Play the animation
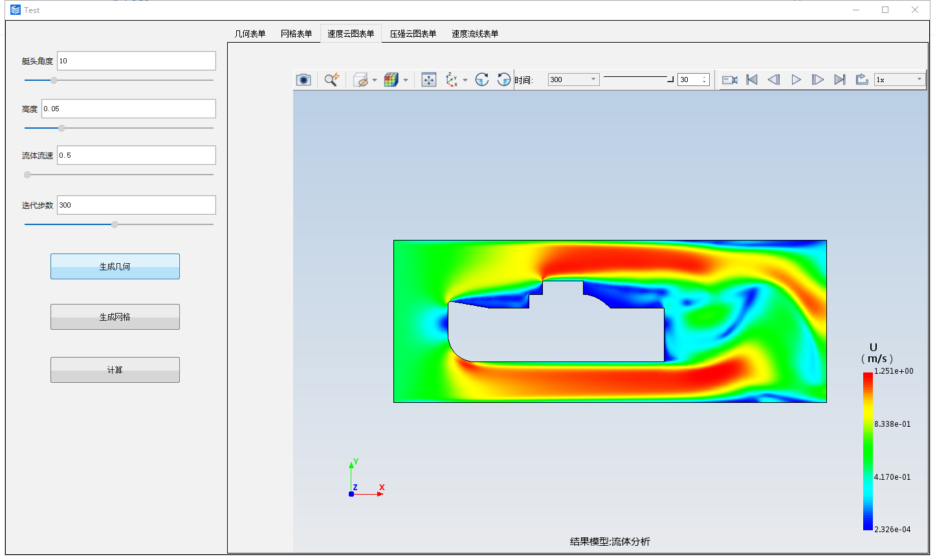Screen dimensions: 935x560 (x=797, y=80)
